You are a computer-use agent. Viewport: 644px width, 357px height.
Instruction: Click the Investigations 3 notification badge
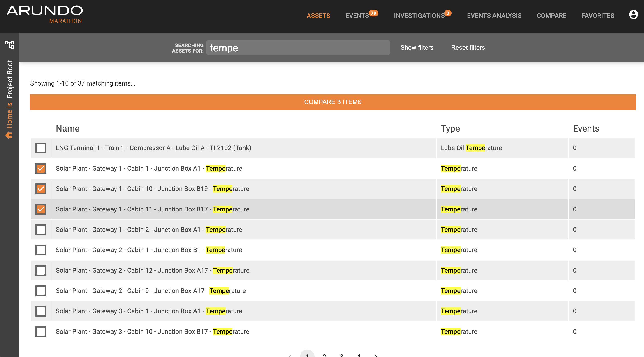(447, 13)
